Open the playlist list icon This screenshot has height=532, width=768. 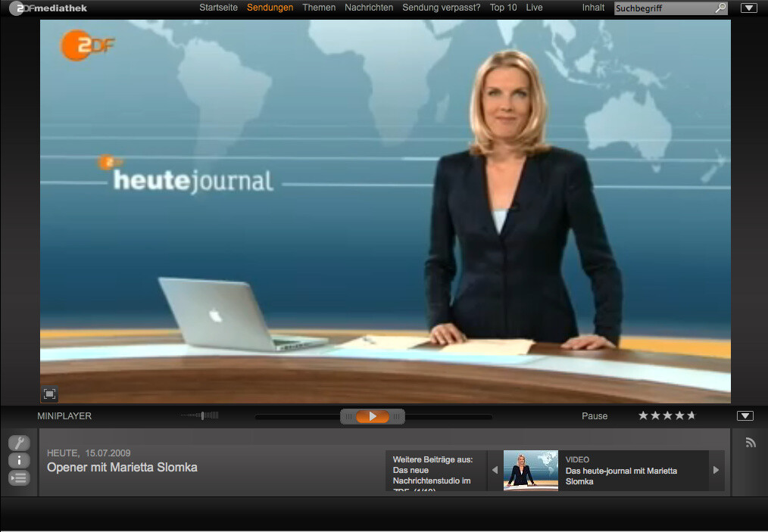click(19, 478)
